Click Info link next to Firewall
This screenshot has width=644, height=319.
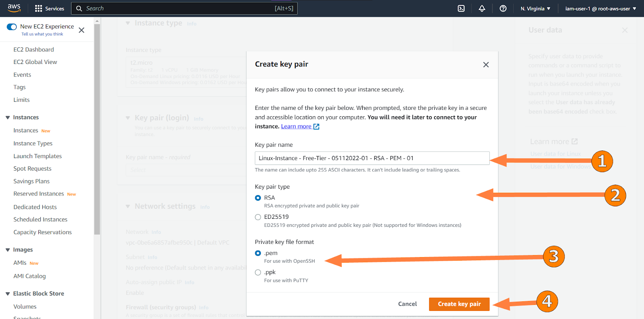click(204, 308)
